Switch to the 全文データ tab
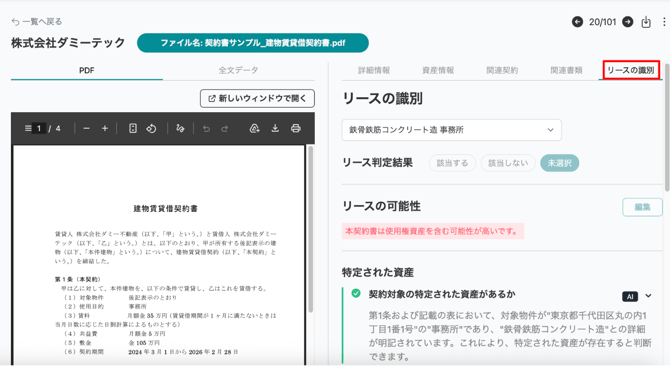Screen dimensions: 670x366 [238, 70]
